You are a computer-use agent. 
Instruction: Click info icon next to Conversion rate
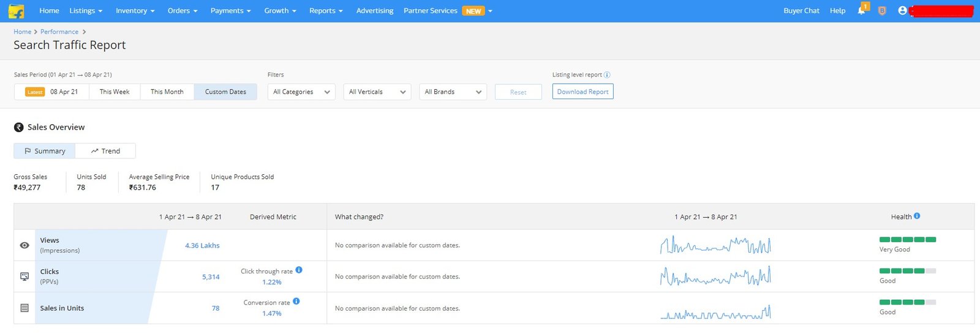pyautogui.click(x=296, y=301)
